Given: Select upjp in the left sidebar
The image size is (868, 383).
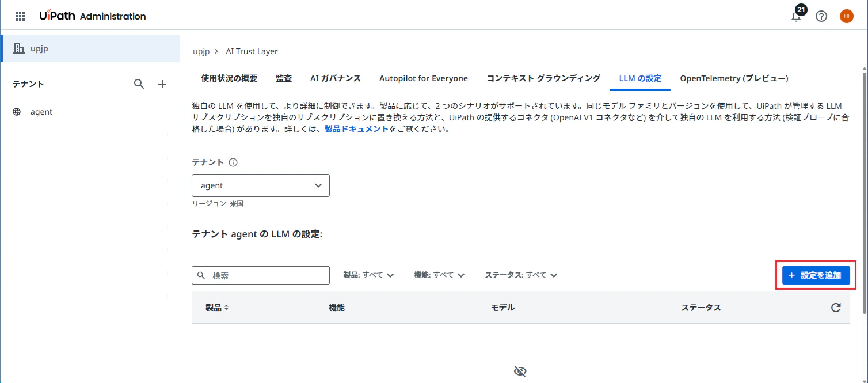Looking at the screenshot, I should point(90,48).
